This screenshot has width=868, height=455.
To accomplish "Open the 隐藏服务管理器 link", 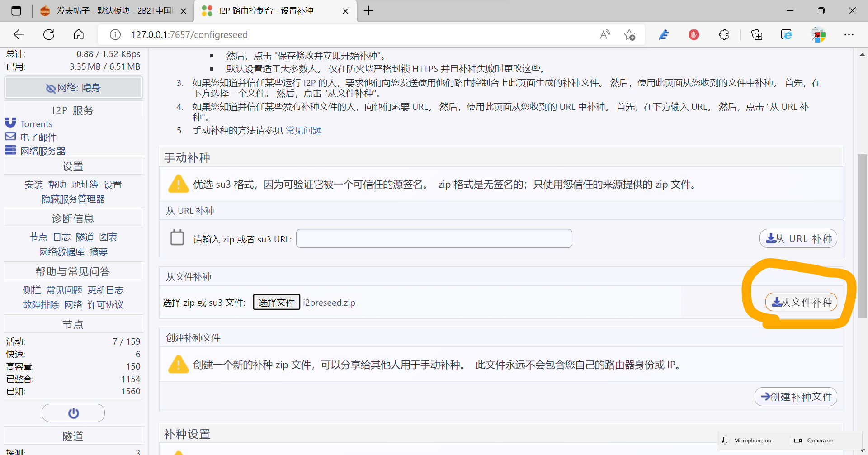I will click(x=73, y=199).
